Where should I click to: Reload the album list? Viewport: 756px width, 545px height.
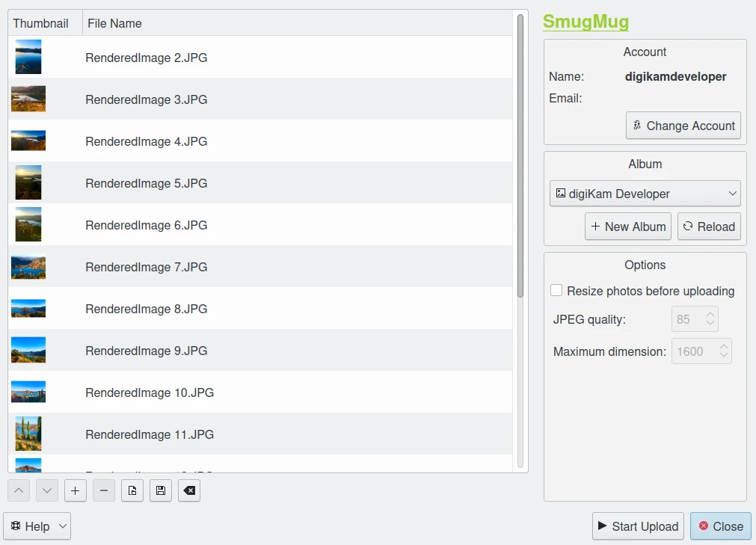(708, 227)
